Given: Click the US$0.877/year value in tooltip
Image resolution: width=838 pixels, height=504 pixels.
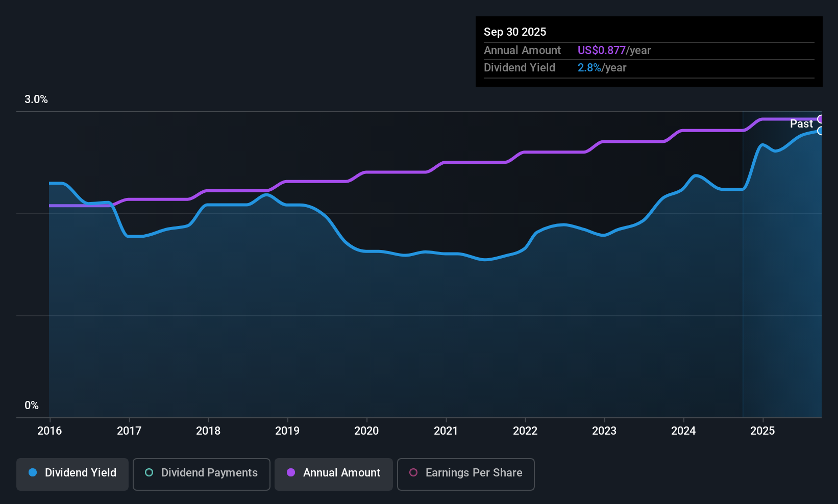Looking at the screenshot, I should point(614,51).
